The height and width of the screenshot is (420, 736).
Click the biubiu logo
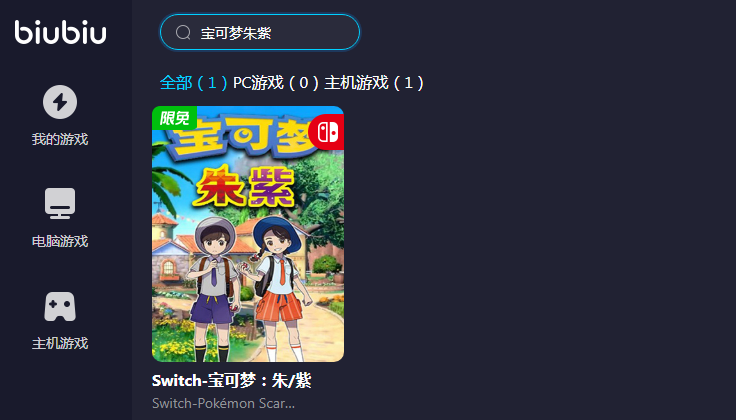61,32
